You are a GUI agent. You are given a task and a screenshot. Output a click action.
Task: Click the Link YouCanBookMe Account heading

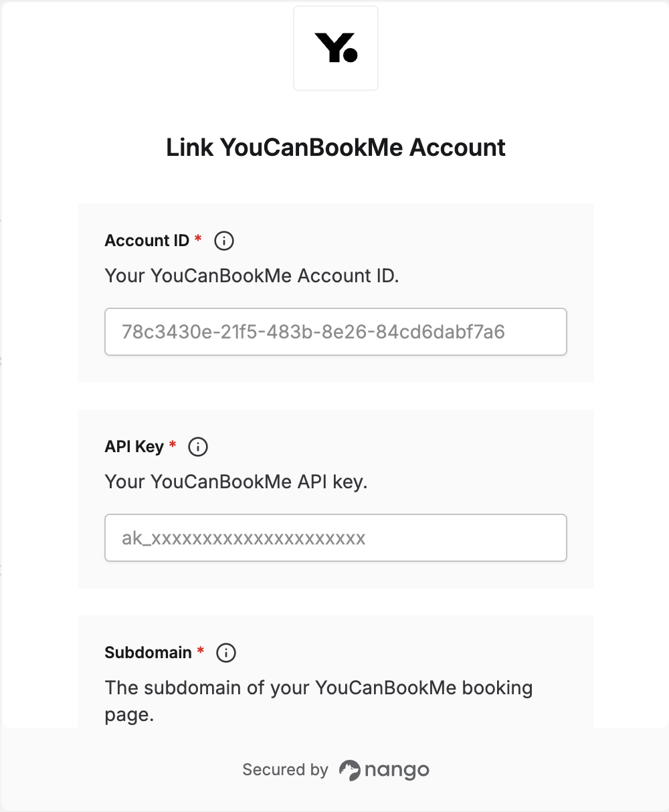(x=336, y=147)
